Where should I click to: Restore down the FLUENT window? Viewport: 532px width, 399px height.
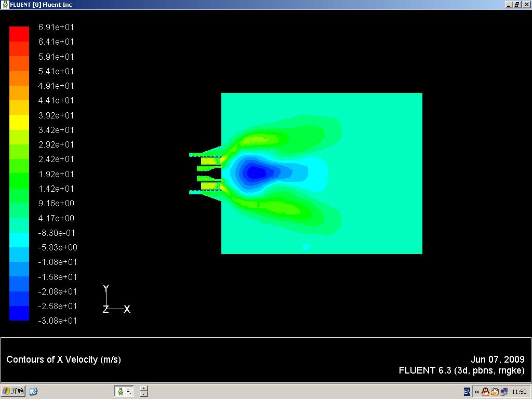pos(517,5)
